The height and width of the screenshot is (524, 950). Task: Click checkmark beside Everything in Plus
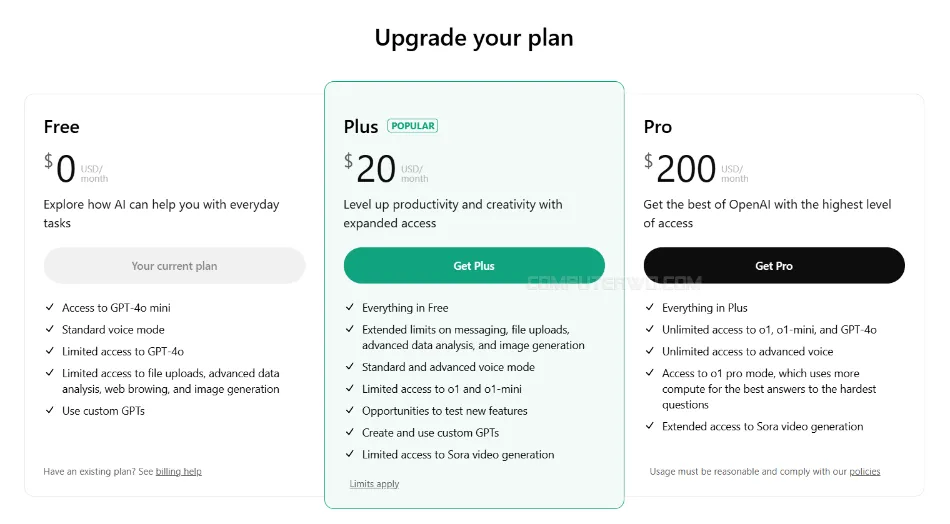pyautogui.click(x=649, y=307)
